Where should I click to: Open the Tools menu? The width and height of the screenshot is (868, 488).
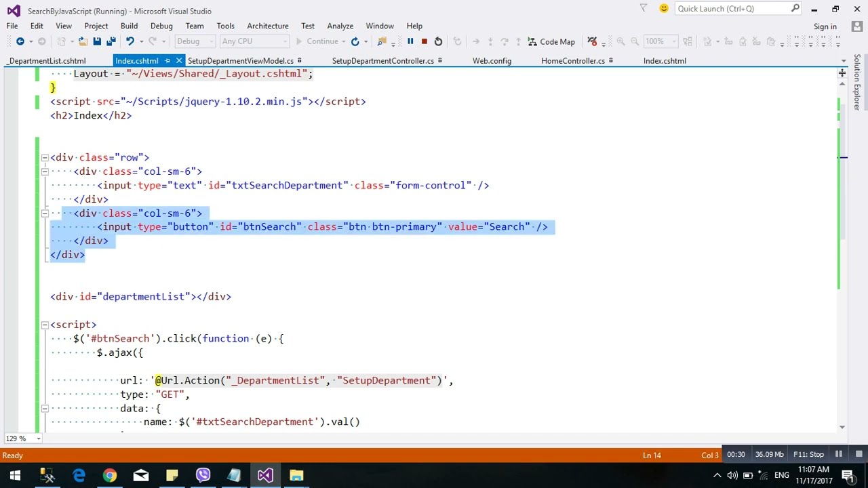pos(226,26)
